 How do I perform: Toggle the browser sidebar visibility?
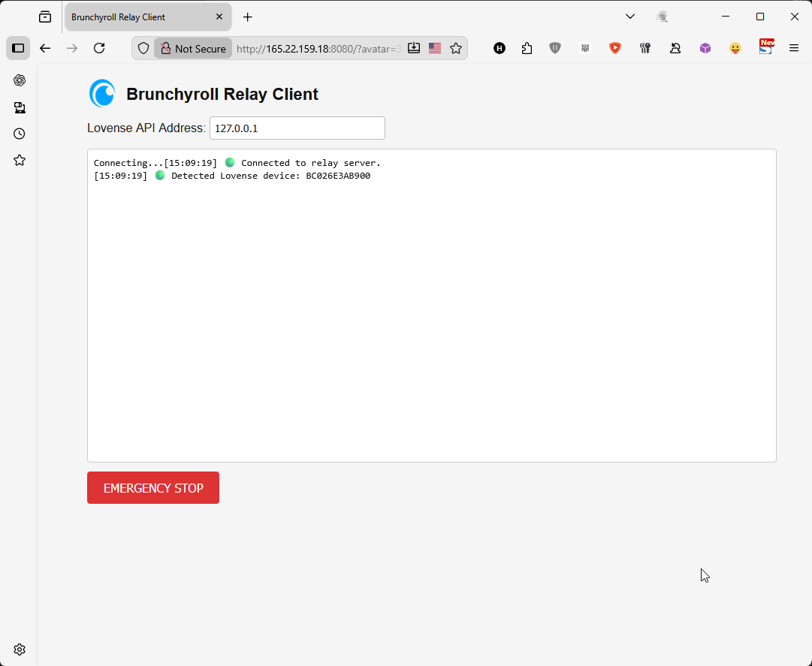(18, 48)
